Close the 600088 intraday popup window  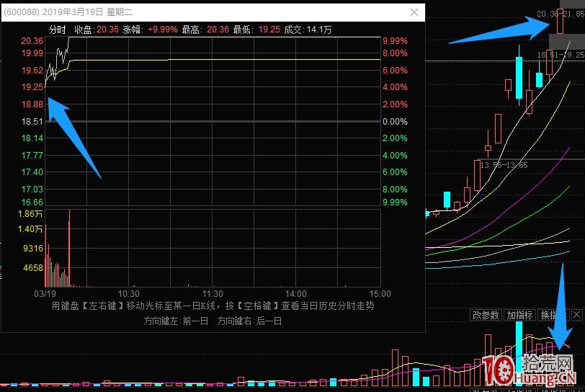(414, 12)
